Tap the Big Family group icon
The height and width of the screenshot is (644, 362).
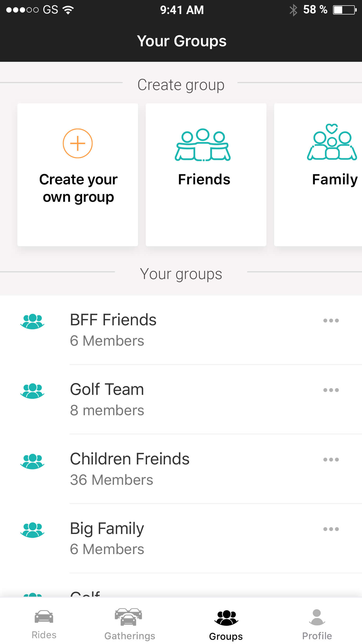tap(32, 530)
